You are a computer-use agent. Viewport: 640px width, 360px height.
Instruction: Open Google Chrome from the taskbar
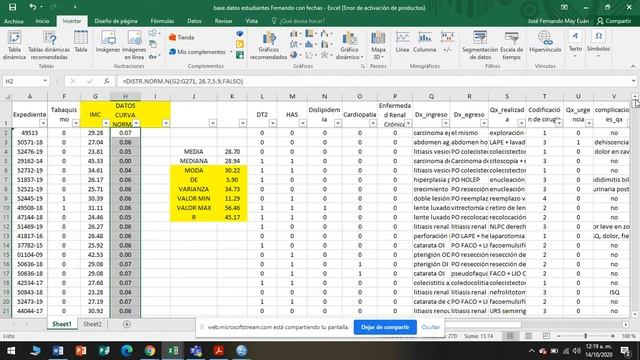coord(150,351)
